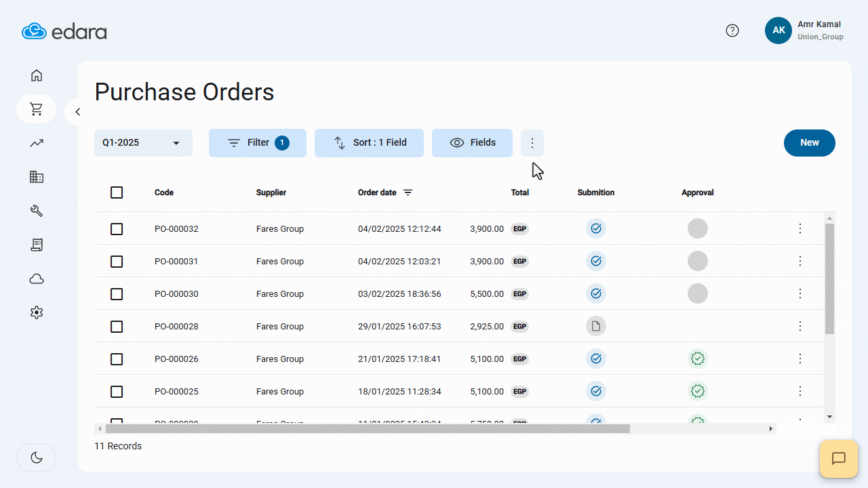Image resolution: width=868 pixels, height=488 pixels.
Task: Toggle dark mode moon button
Action: pyautogui.click(x=37, y=457)
